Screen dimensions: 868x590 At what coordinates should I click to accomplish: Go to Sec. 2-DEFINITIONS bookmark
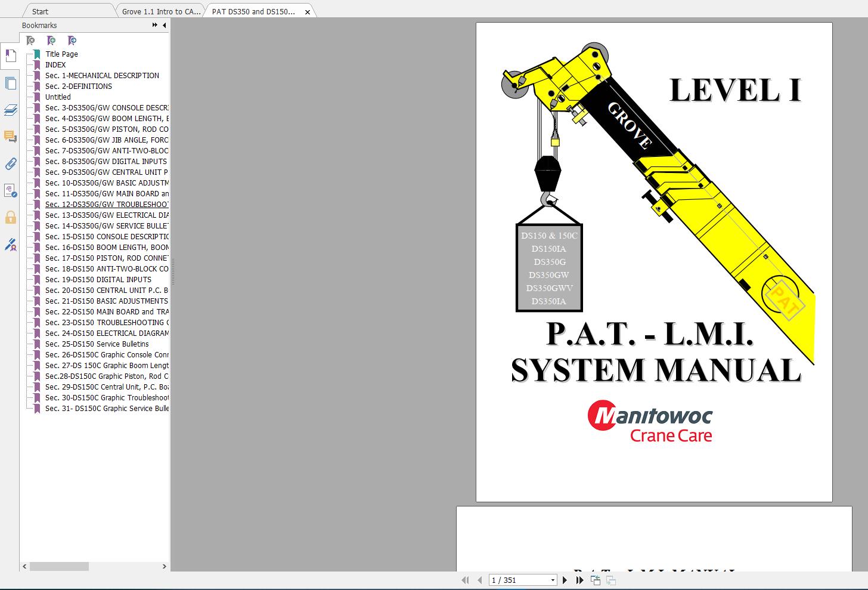pyautogui.click(x=79, y=86)
